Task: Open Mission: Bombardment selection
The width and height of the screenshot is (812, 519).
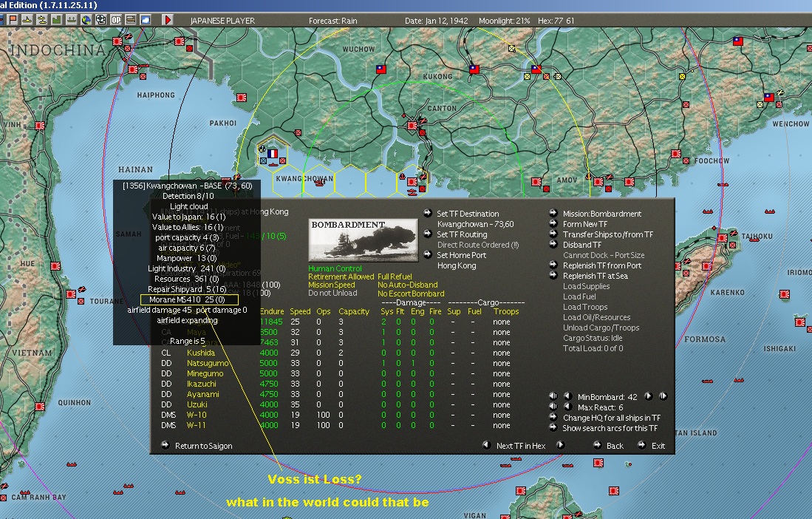Action: (x=601, y=214)
